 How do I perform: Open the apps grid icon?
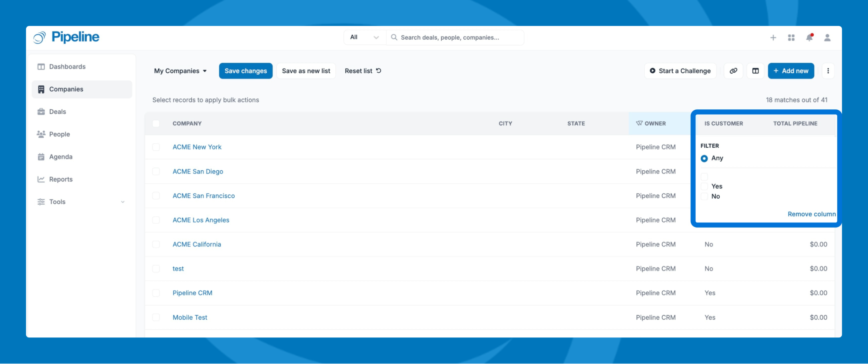click(791, 38)
